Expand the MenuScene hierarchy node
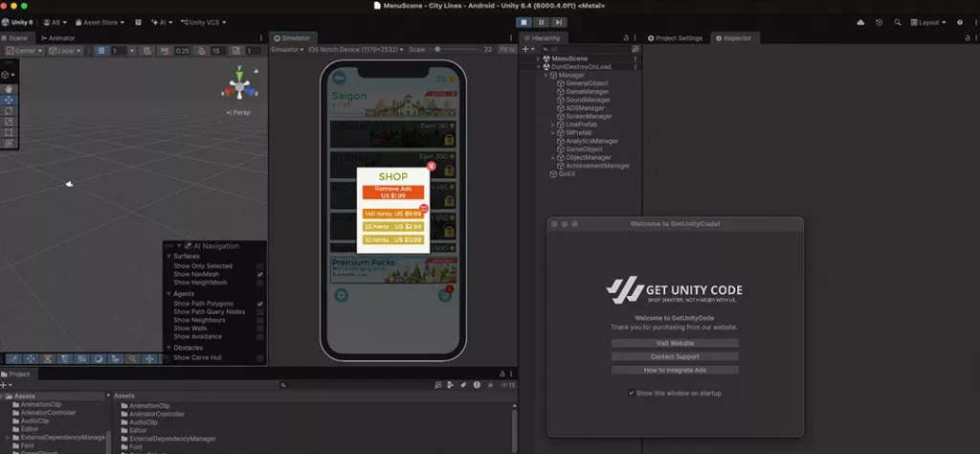Screen dimensions: 980x454 click(x=539, y=58)
